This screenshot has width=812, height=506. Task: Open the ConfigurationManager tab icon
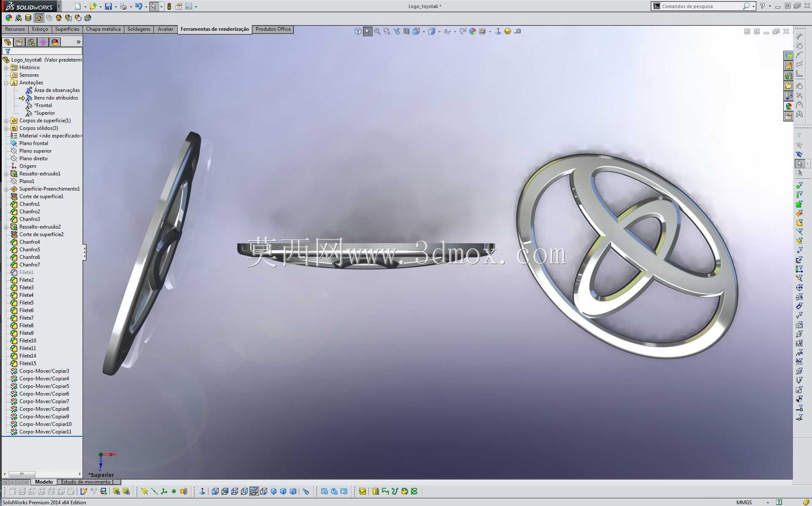coord(31,42)
